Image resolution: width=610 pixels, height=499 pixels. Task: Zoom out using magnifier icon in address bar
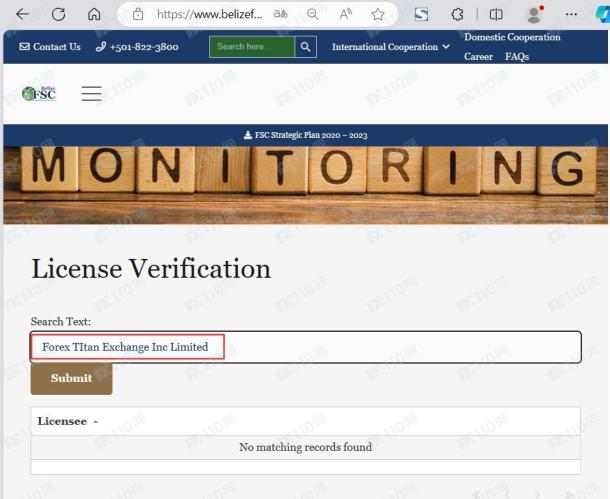click(312, 14)
